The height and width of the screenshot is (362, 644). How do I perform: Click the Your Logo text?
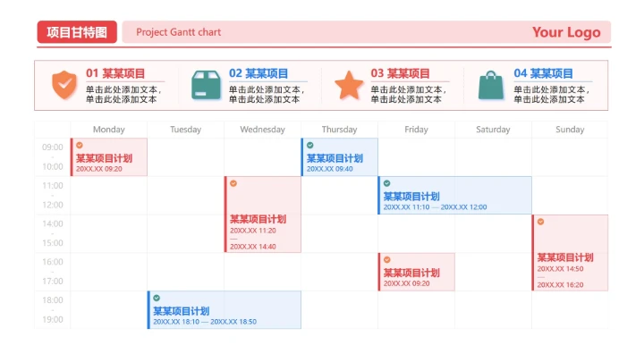[x=566, y=32]
